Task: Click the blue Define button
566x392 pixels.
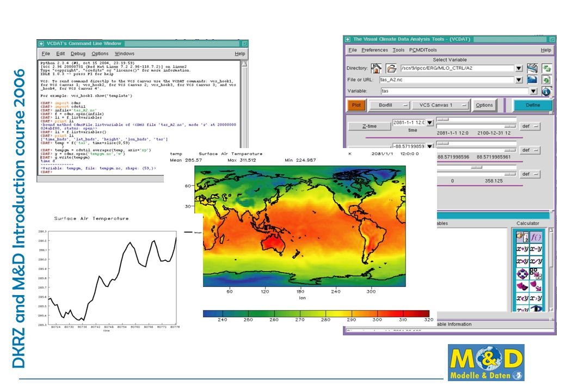Action: [533, 105]
